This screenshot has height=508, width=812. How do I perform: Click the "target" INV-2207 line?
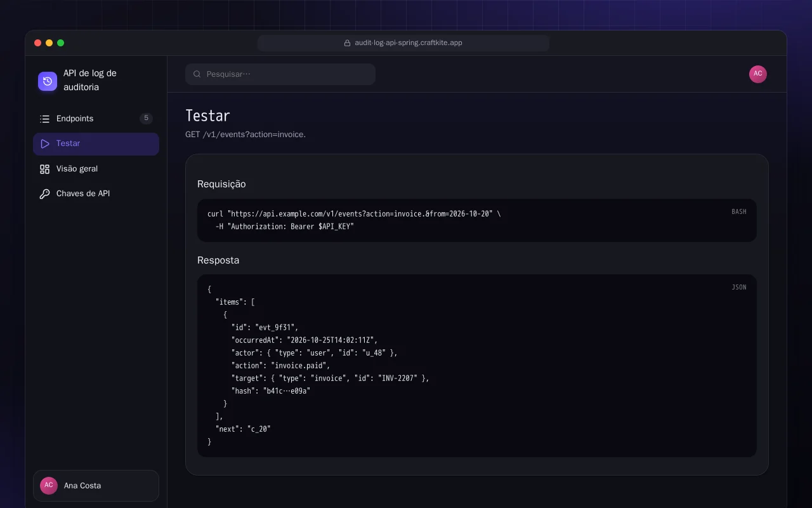[330, 378]
